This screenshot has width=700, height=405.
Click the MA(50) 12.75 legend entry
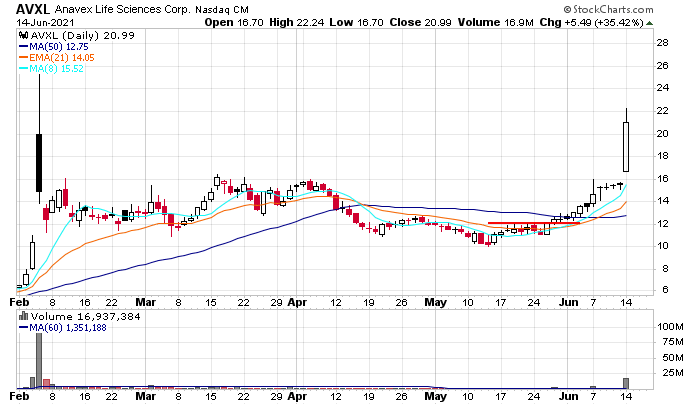coord(58,46)
